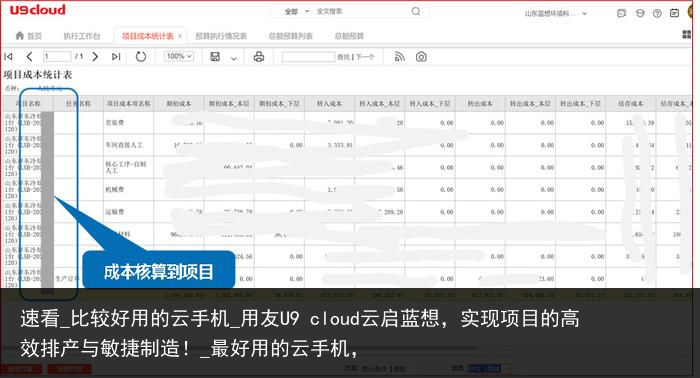The height and width of the screenshot is (378, 700).
Task: Click 下一个 find next link
Action: (x=365, y=57)
